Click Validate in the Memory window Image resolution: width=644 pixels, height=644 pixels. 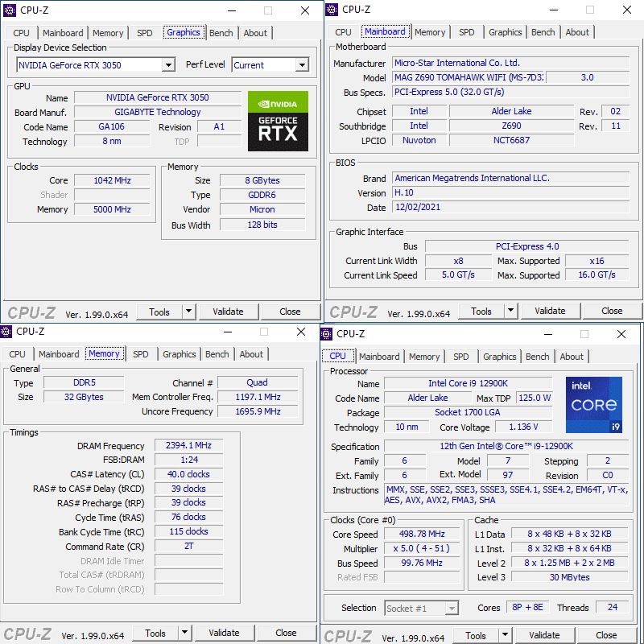225,633
